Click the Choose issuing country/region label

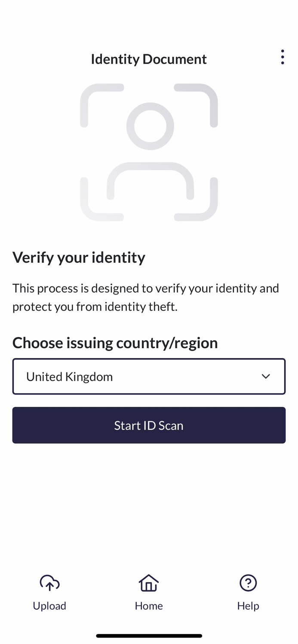point(115,343)
